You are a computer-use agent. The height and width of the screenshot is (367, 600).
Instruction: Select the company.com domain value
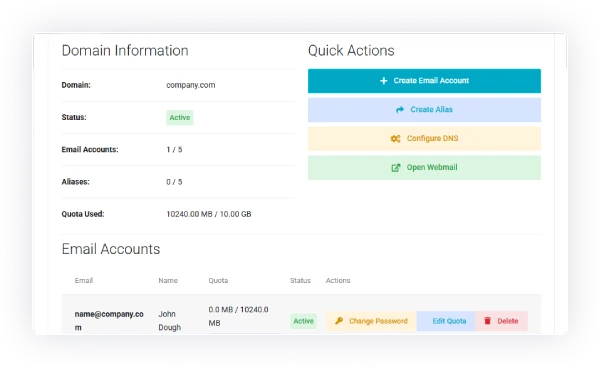(x=191, y=85)
